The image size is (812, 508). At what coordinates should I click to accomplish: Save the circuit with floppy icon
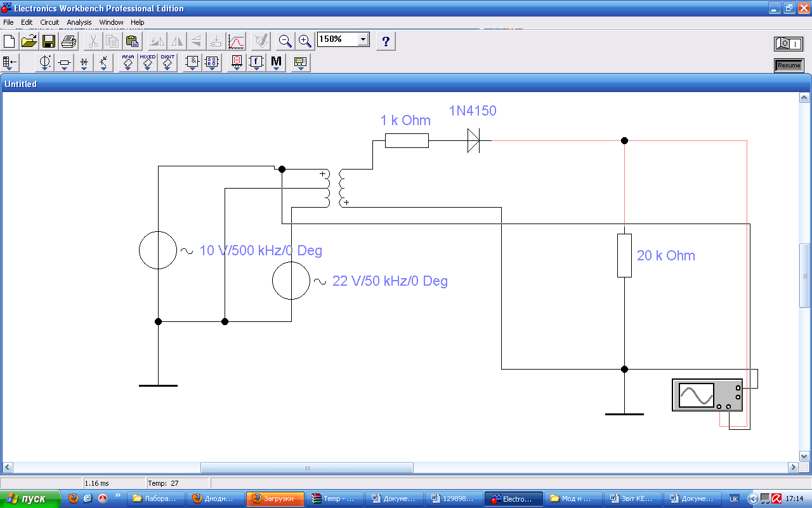tap(49, 42)
